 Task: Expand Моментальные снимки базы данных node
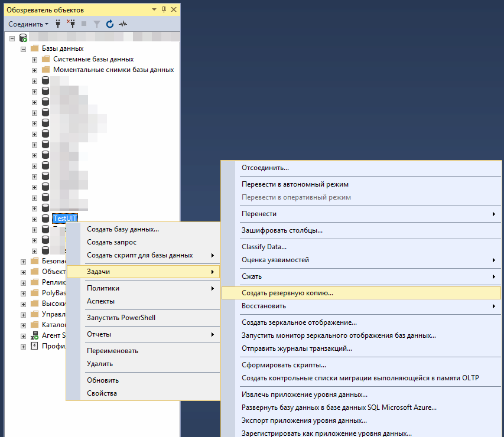(x=34, y=70)
